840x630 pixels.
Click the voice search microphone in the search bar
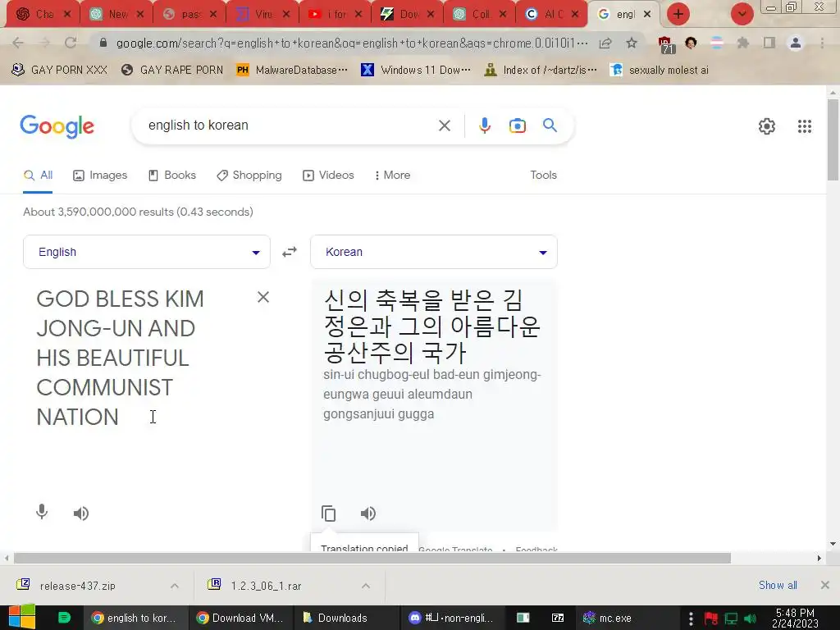484,126
